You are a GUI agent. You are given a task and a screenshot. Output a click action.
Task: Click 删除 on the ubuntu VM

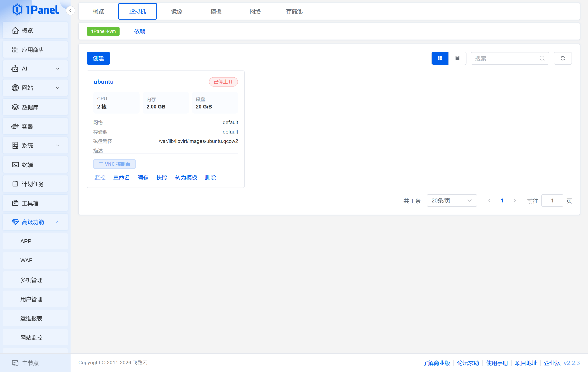211,177
